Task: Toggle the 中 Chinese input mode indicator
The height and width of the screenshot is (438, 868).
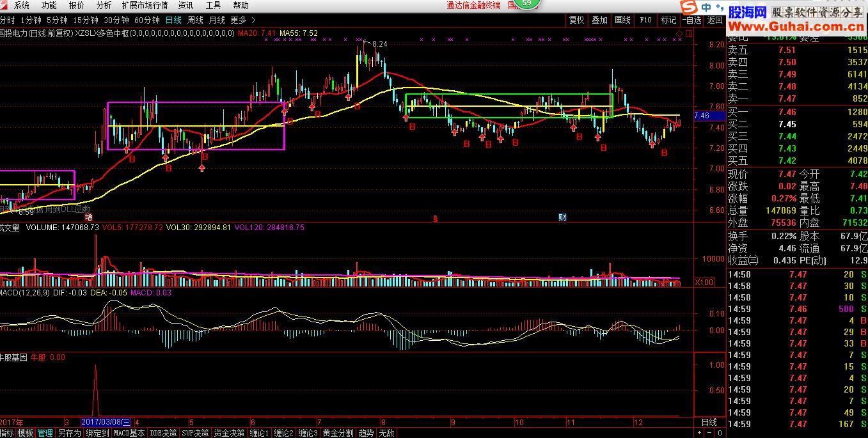Action: pyautogui.click(x=705, y=8)
